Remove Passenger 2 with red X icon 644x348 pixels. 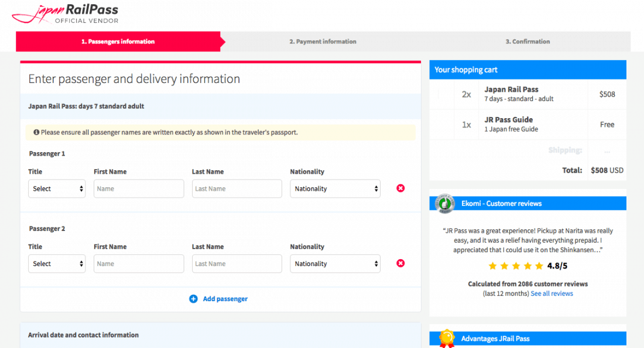click(x=400, y=263)
